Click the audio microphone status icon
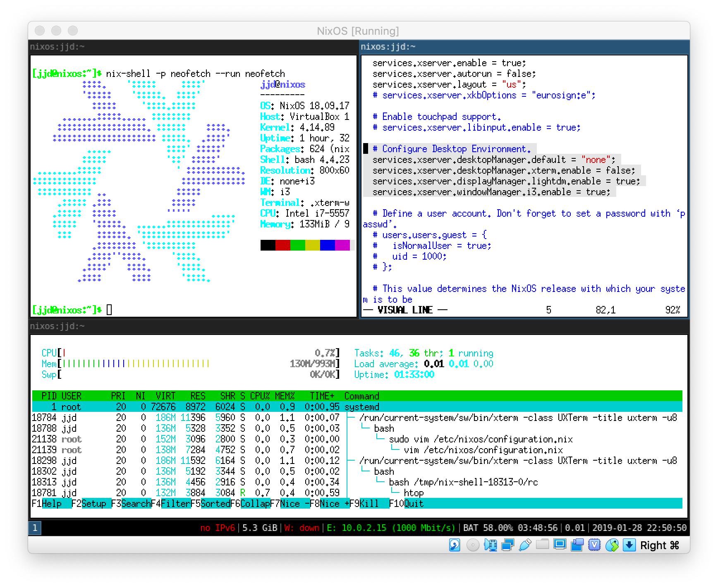 click(x=490, y=545)
